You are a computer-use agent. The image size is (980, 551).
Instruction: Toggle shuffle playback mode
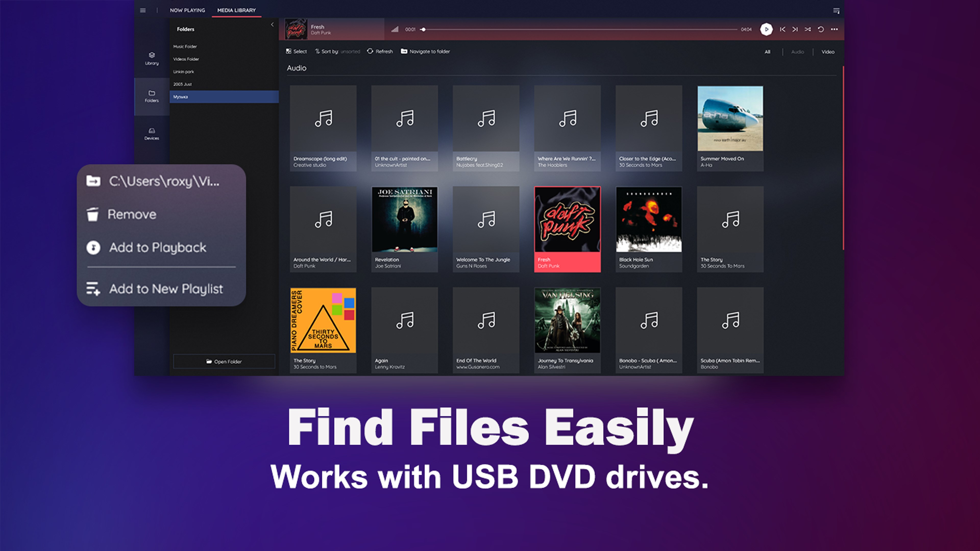[x=808, y=29]
